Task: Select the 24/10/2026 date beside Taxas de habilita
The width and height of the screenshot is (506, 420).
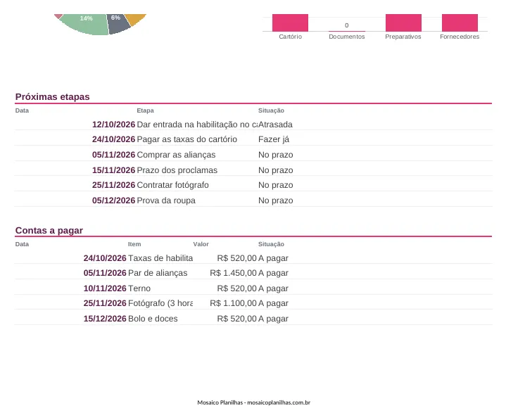Action: pyautogui.click(x=105, y=258)
